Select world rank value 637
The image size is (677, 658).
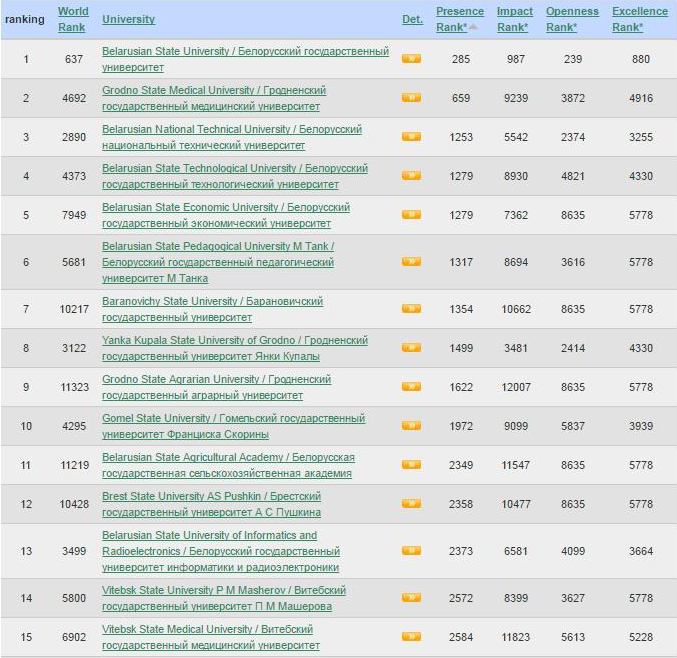(74, 59)
